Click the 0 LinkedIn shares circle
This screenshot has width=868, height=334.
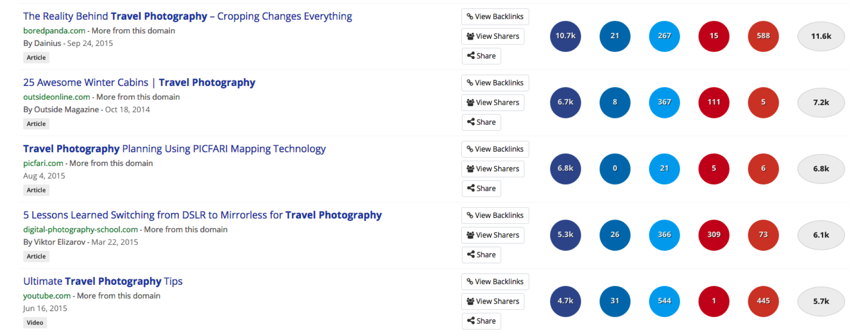tap(615, 169)
